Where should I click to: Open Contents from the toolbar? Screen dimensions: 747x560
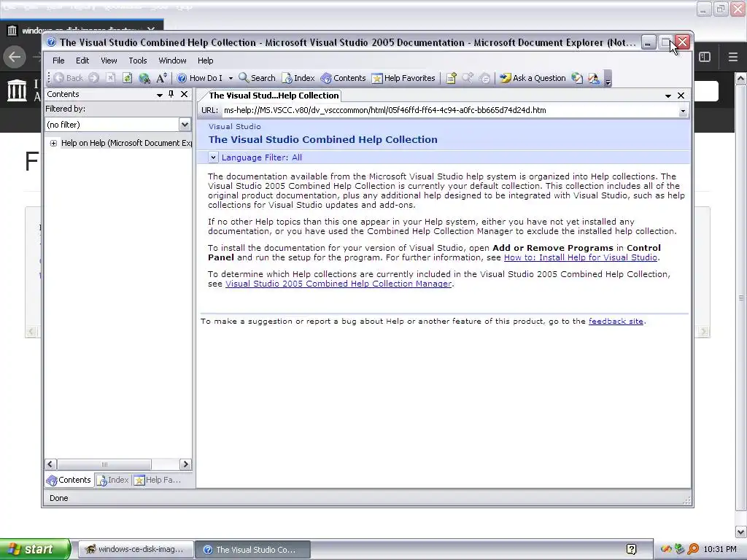(x=343, y=78)
